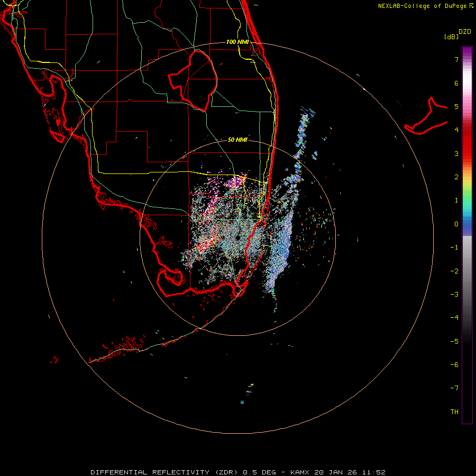Click the purple top of the color bar
Screen dimensions: 476x476
(x=467, y=52)
